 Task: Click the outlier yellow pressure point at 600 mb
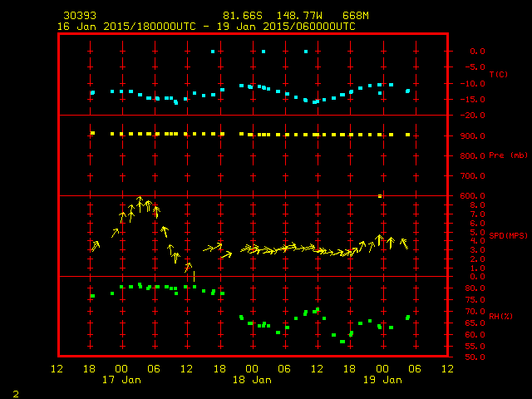click(x=380, y=196)
